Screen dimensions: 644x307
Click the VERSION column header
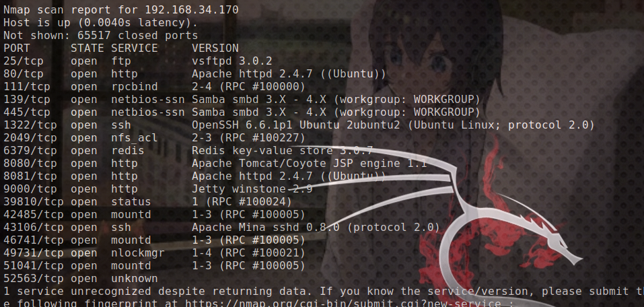215,48
